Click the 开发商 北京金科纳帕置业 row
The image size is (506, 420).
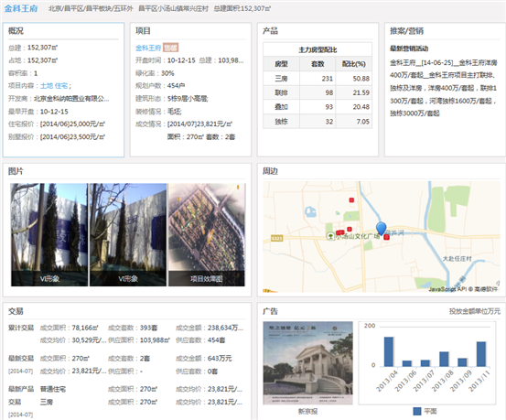59,99
